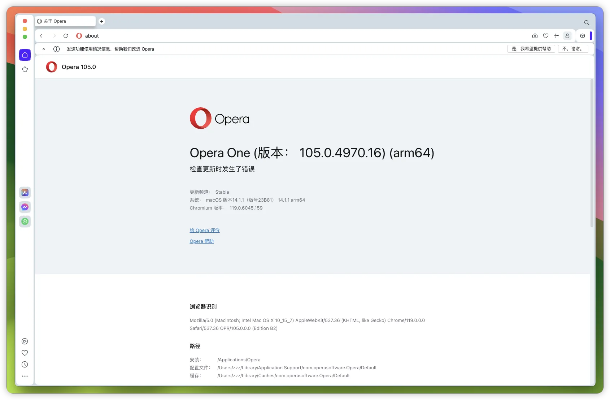The height and width of the screenshot is (400, 610).
Task: Click the "Opera 105.0" header text
Action: pyautogui.click(x=79, y=67)
